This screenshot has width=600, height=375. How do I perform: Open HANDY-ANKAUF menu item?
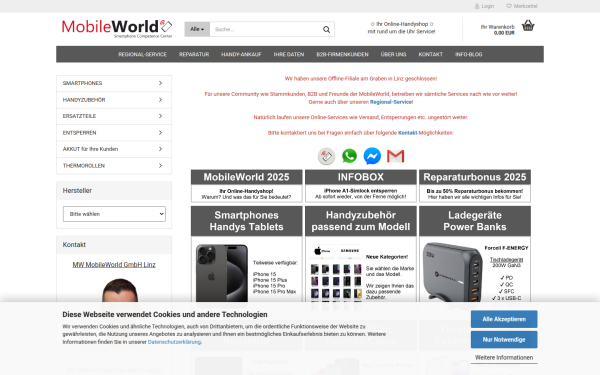click(x=241, y=54)
